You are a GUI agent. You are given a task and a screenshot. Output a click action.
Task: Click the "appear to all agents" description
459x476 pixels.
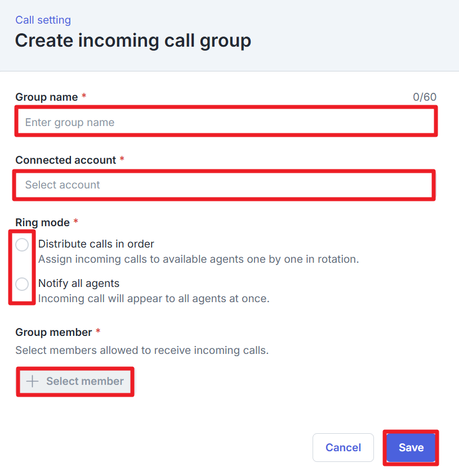coord(154,299)
